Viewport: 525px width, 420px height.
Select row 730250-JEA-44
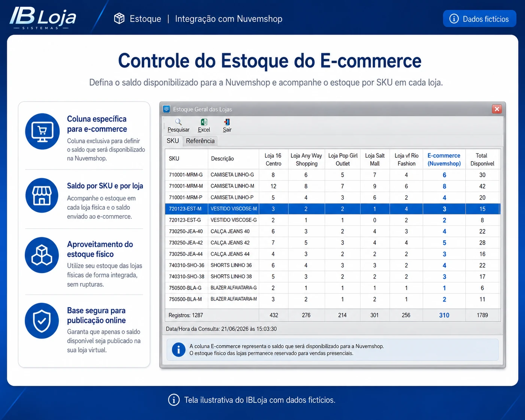pos(333,254)
